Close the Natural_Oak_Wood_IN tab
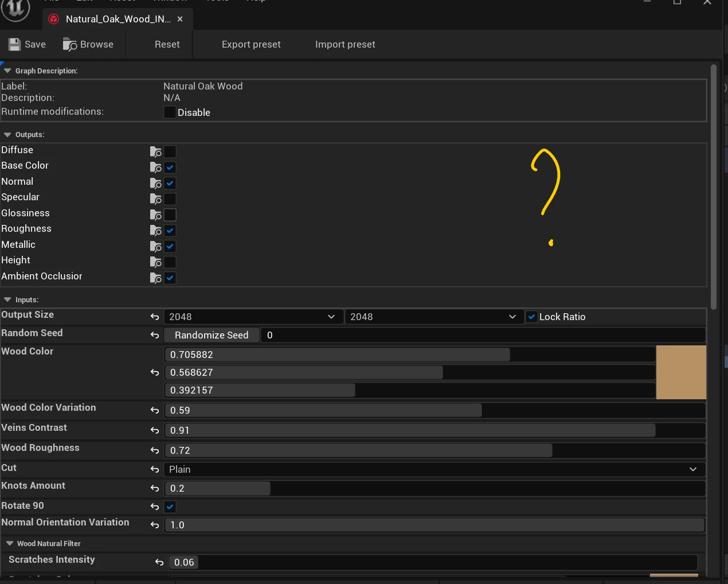Viewport: 728px width, 584px height. (180, 19)
